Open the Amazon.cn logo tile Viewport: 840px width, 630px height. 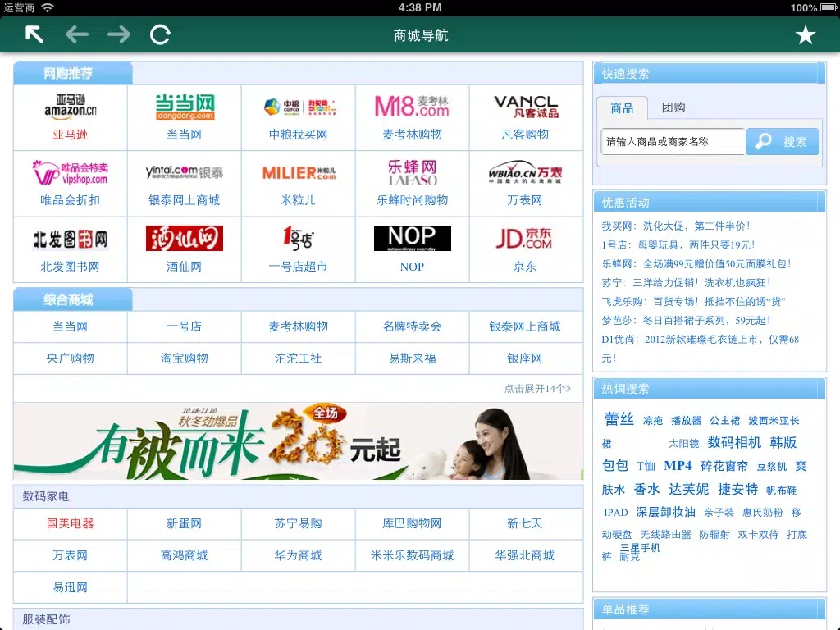click(x=71, y=107)
